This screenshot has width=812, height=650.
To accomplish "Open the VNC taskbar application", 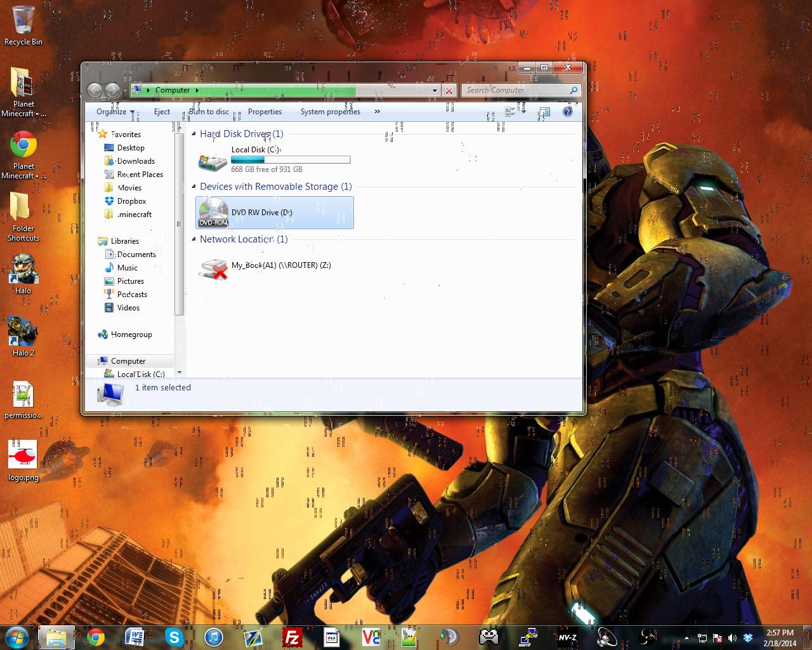I will [371, 637].
